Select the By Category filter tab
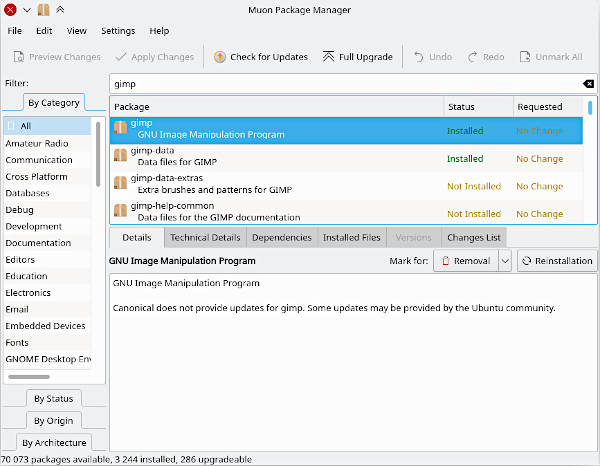 coord(54,103)
